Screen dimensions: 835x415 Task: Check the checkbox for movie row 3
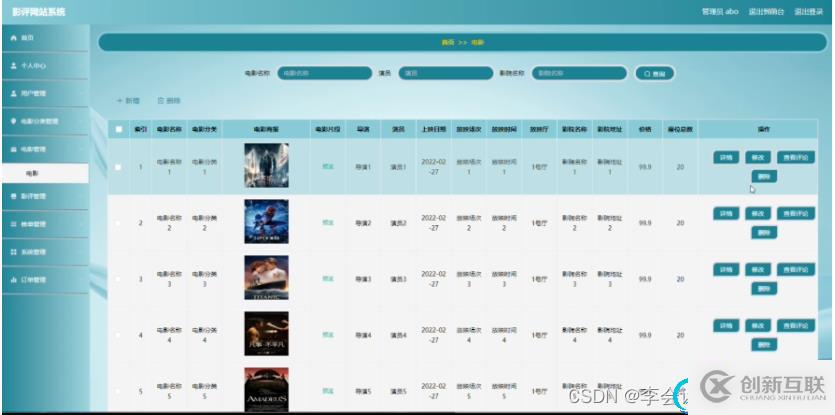click(x=118, y=278)
